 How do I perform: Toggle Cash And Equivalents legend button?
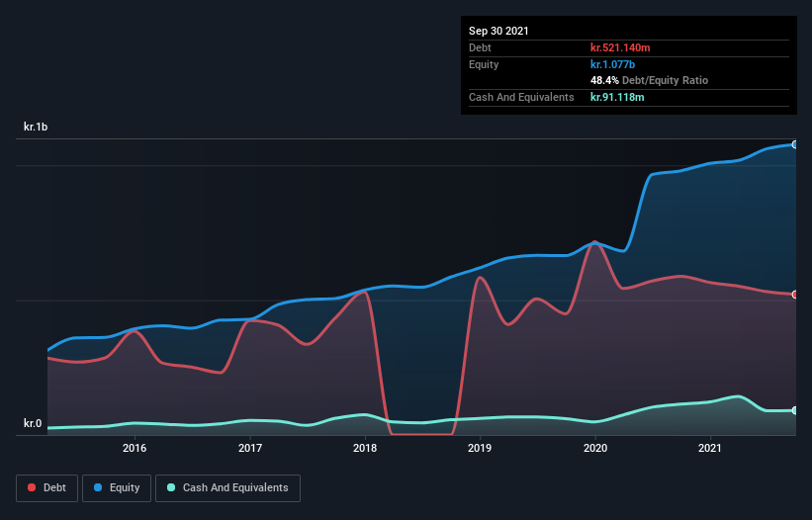pyautogui.click(x=227, y=488)
